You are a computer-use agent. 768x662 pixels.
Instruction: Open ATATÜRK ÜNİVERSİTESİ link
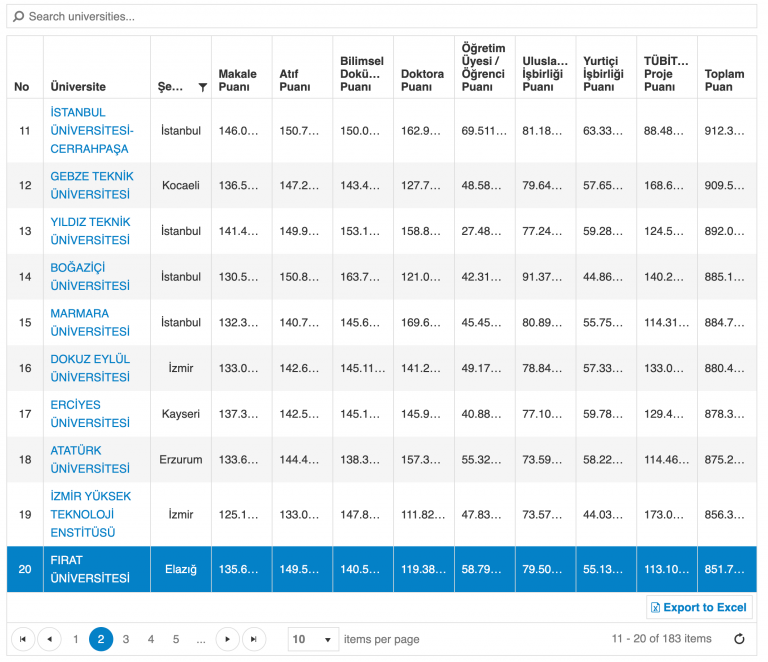(90, 460)
